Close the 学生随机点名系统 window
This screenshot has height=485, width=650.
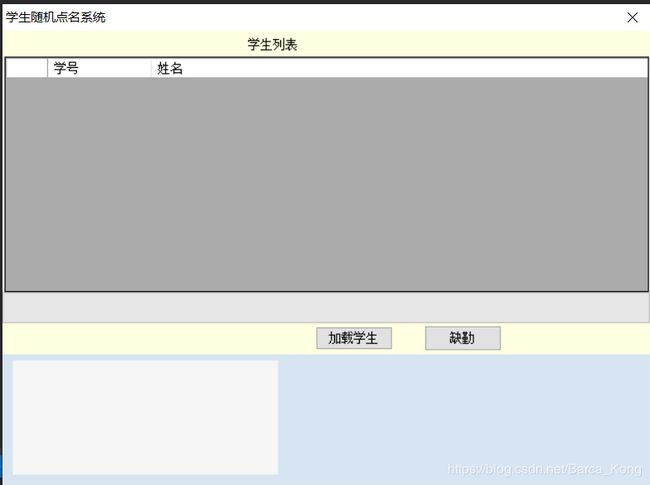point(632,17)
